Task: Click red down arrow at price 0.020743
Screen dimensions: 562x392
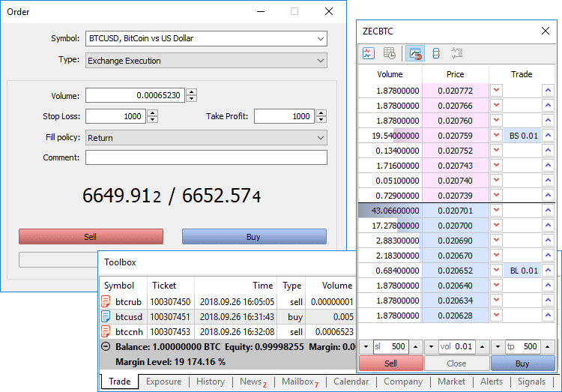Action: (x=496, y=166)
